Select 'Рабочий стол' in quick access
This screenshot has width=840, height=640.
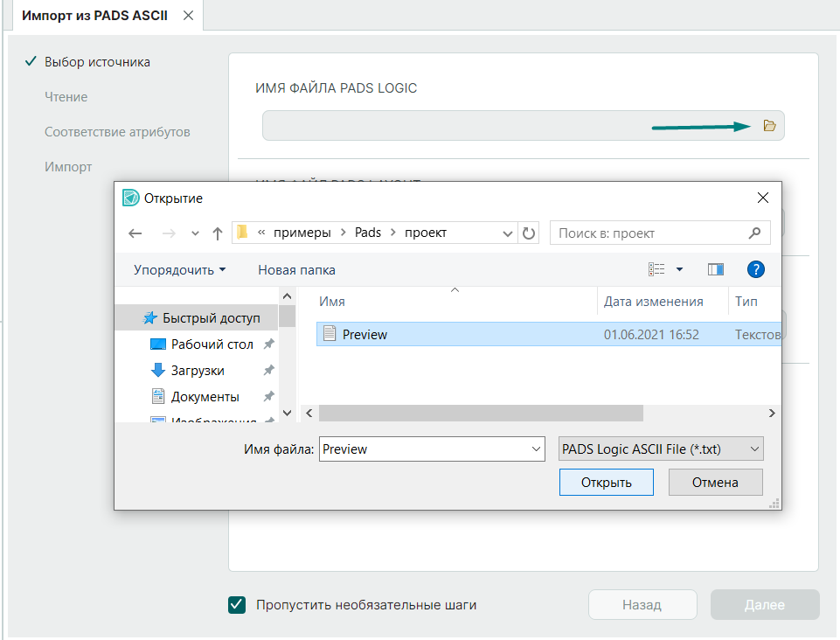[212, 344]
